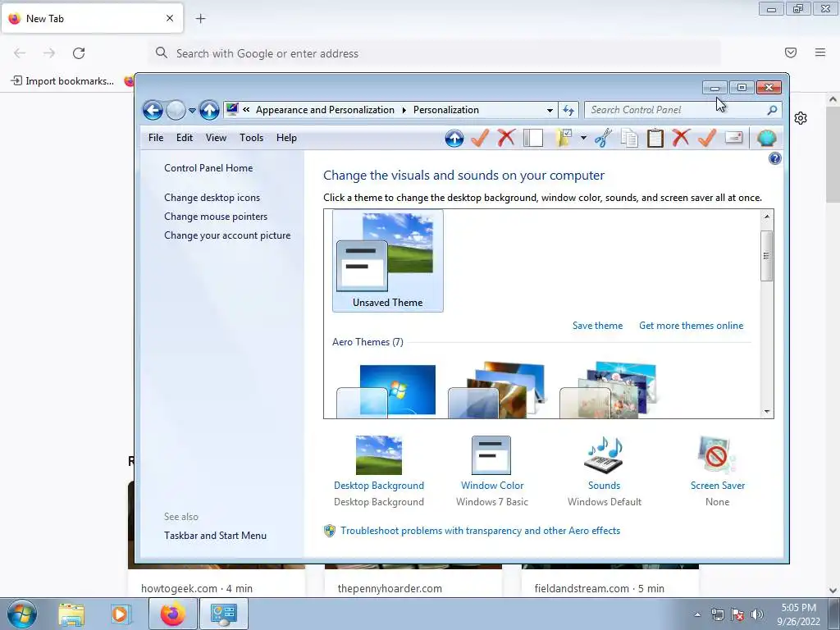Go back with the Control Panel back arrow

pos(153,111)
